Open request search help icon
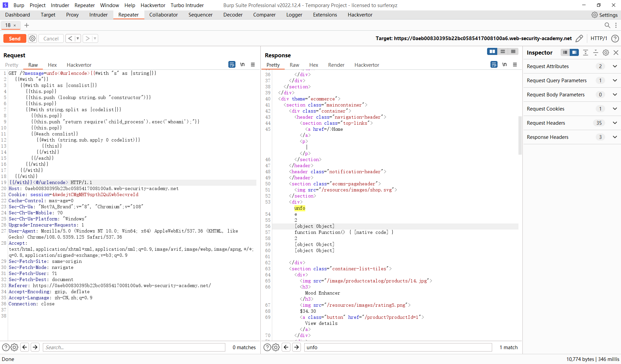The image size is (621, 364). [x=6, y=347]
